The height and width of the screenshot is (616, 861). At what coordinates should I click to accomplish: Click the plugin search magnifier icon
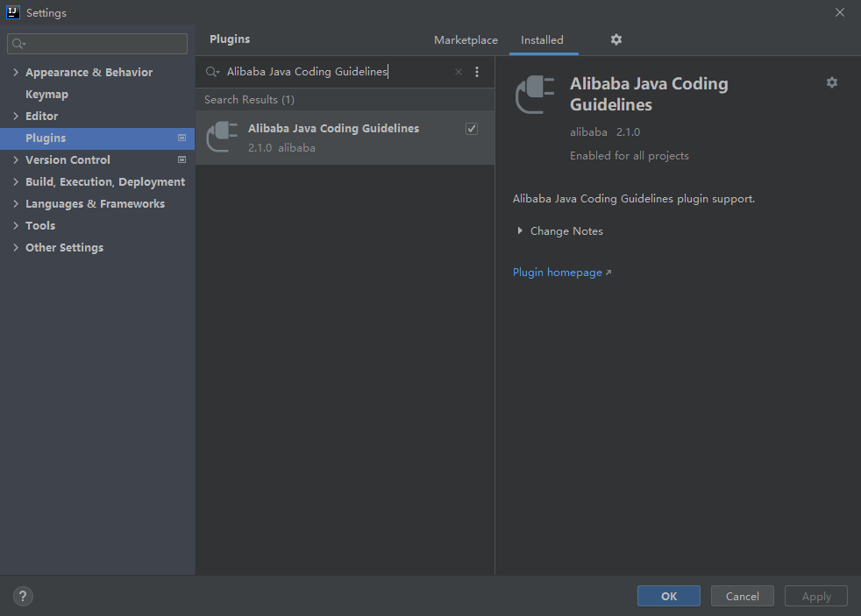click(x=212, y=72)
